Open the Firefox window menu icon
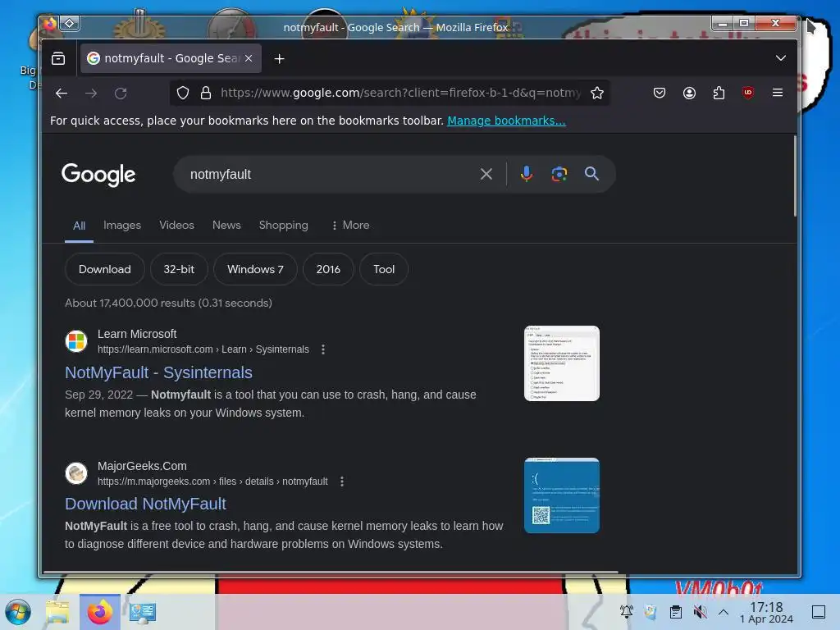This screenshot has width=840, height=630. pyautogui.click(x=50, y=24)
